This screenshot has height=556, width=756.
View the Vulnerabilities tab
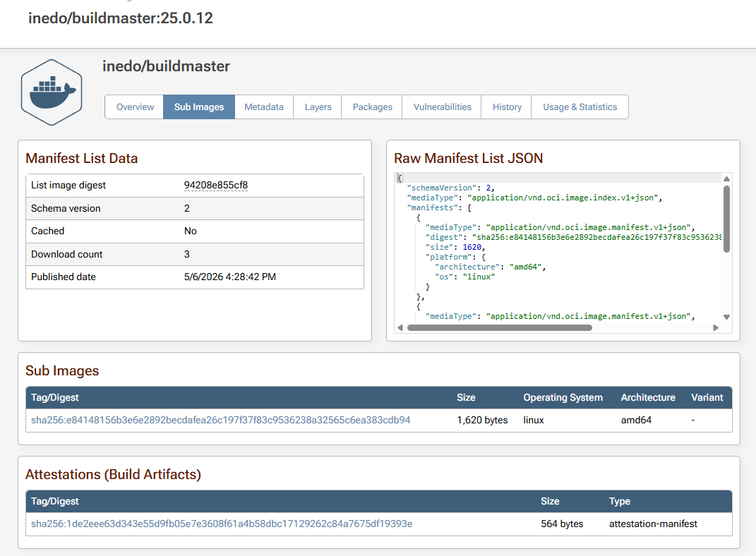[x=442, y=107]
